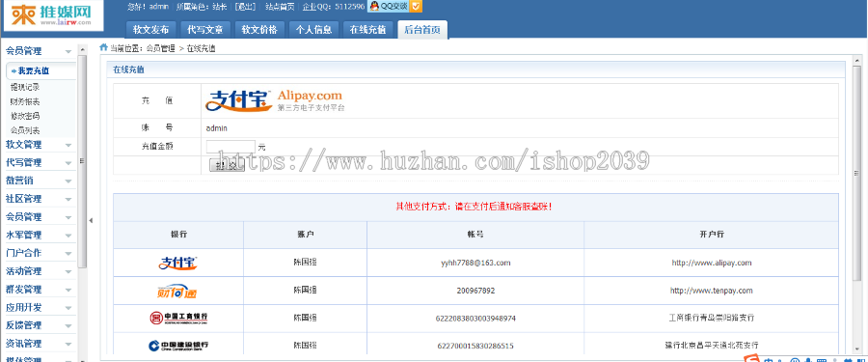
Task: Click the admin value in 账号 row
Action: 216,128
